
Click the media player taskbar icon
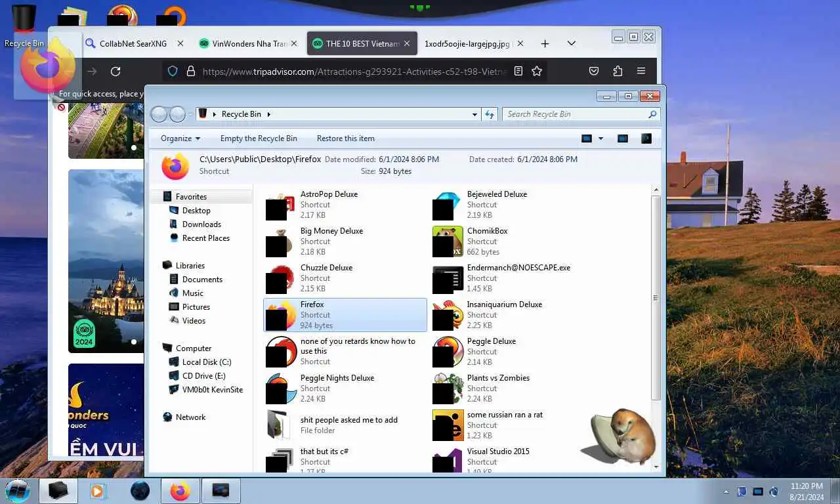97,491
